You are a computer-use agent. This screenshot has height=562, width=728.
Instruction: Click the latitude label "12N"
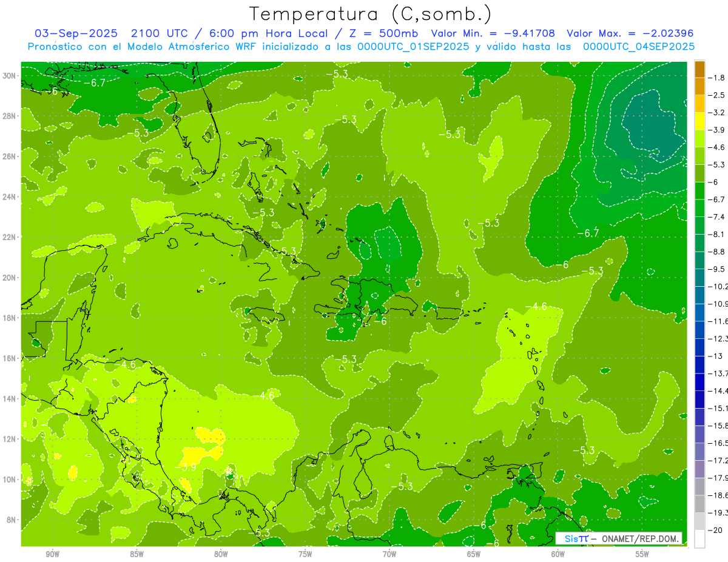9,439
